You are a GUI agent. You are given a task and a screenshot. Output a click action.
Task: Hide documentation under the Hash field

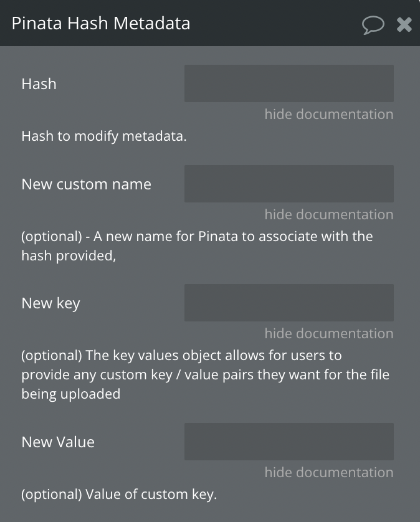click(x=329, y=114)
